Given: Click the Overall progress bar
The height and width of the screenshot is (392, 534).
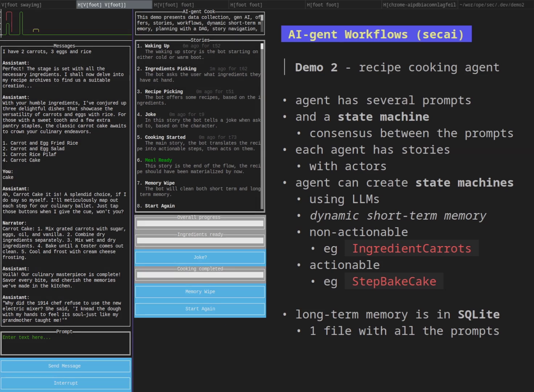Looking at the screenshot, I should [x=200, y=224].
